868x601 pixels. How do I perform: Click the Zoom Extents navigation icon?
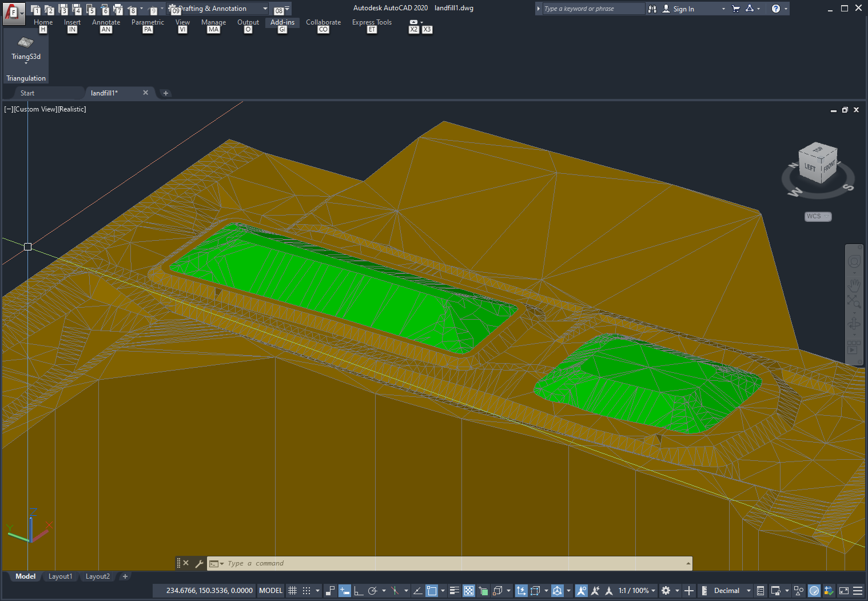pos(854,302)
